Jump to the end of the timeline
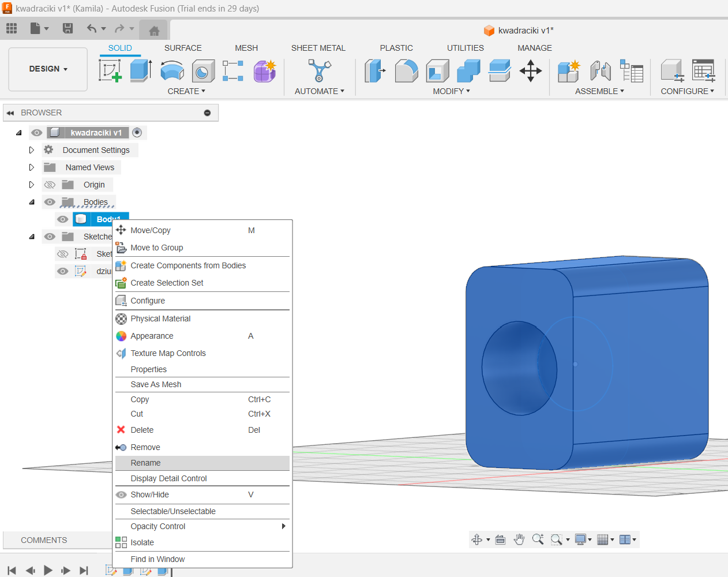This screenshot has width=728, height=577. [x=84, y=571]
